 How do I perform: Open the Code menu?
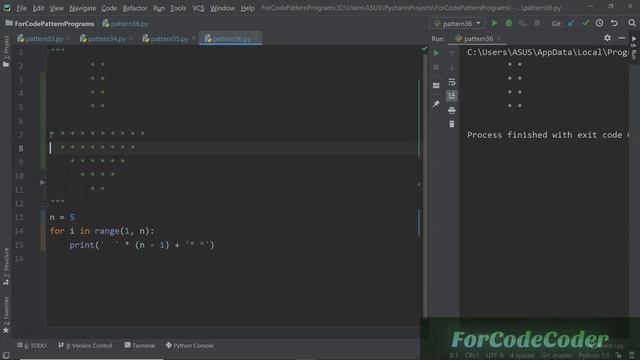click(109, 8)
